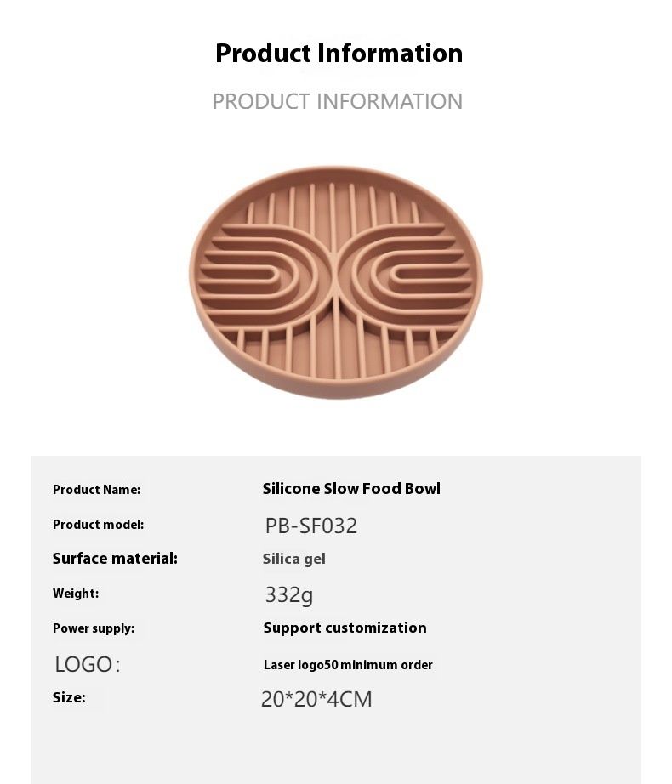Screen dimensions: 672x784
Task: Click the 'Support customization' text
Action: point(345,628)
